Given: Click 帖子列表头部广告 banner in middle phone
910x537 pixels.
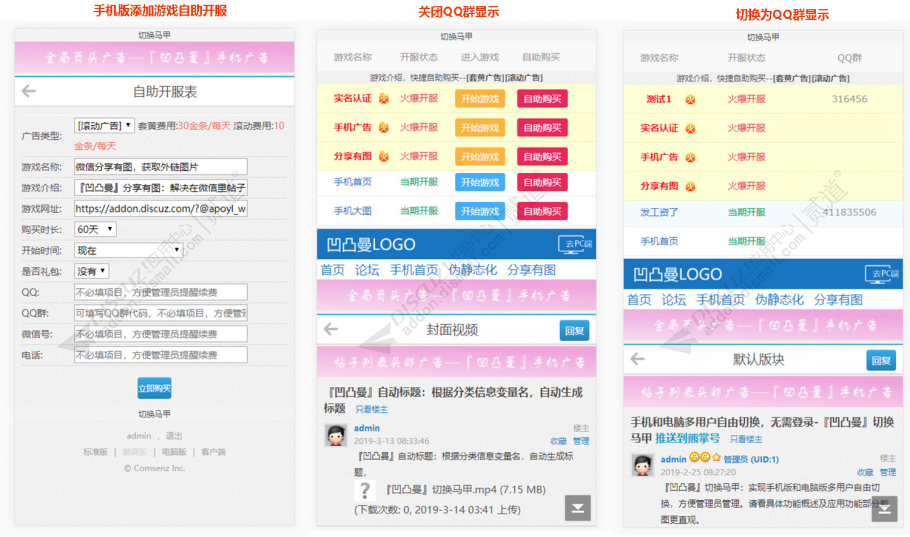Looking at the screenshot, I should [456, 362].
